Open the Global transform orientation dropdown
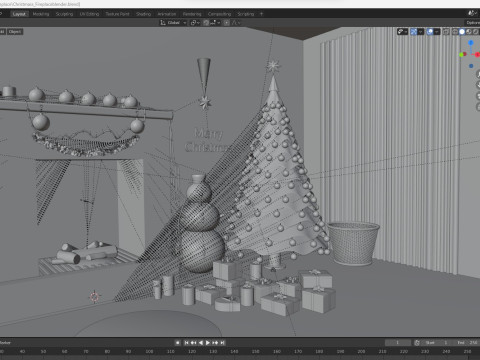 (x=173, y=23)
